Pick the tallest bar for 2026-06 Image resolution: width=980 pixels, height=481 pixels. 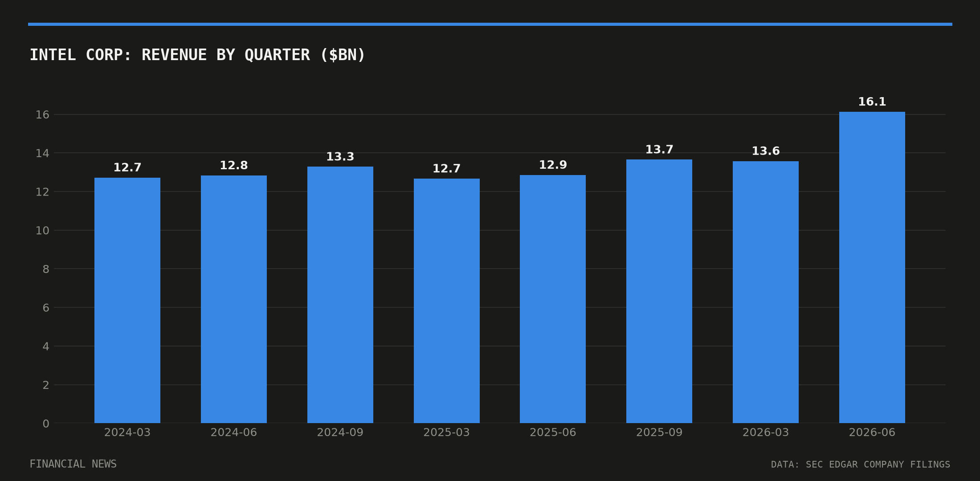click(x=872, y=268)
